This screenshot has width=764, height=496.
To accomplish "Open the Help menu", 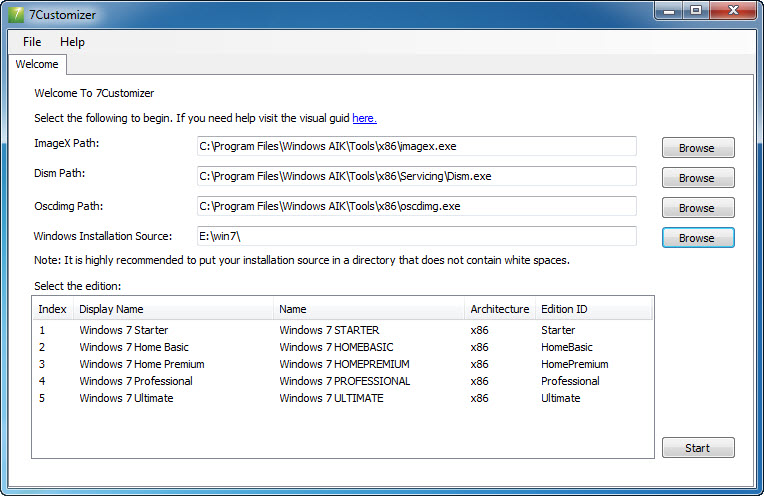I will [x=72, y=42].
